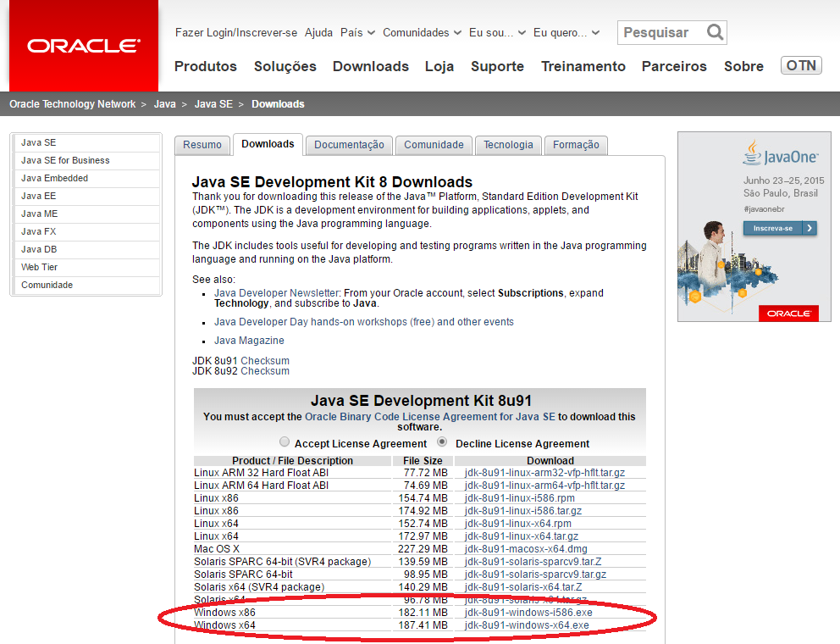Viewport: 840px width, 644px height.
Task: Select Java ME in sidebar
Action: (86, 214)
